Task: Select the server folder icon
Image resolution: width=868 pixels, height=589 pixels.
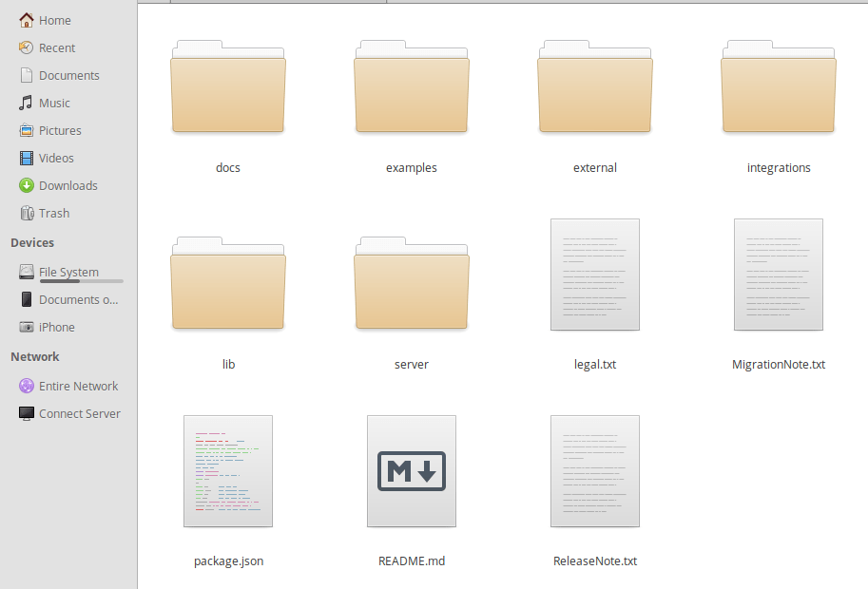Action: click(x=412, y=283)
